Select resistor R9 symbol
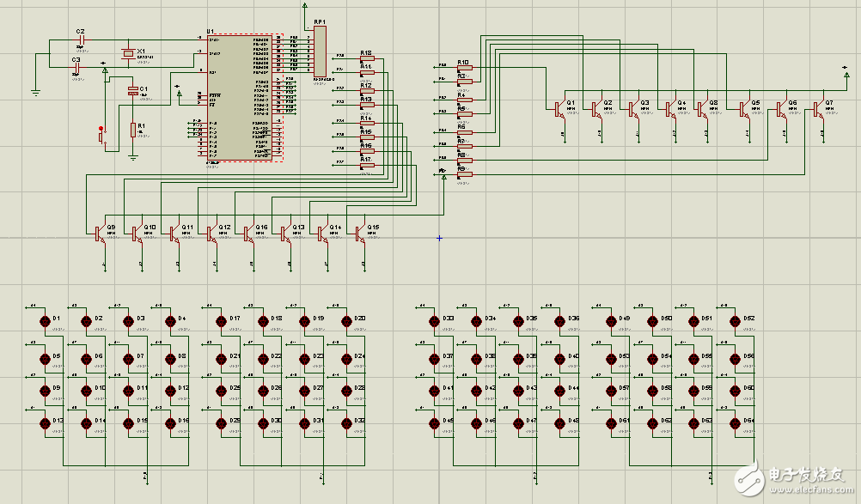 [465, 174]
